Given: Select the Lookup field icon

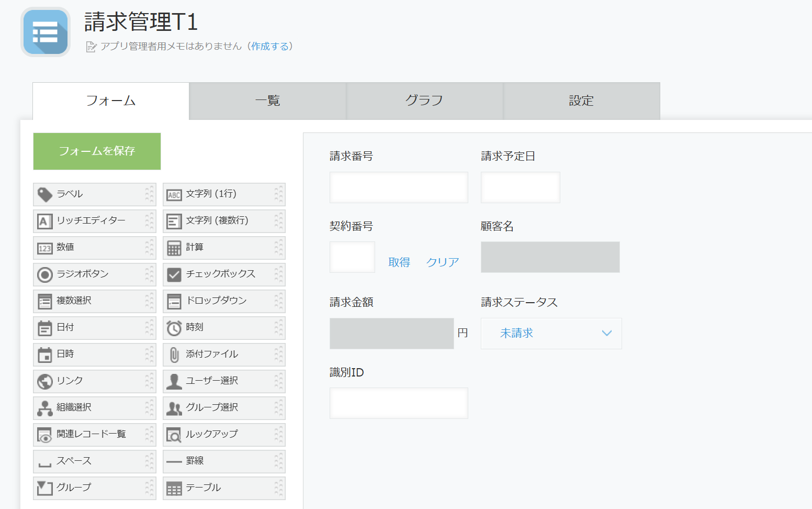Looking at the screenshot, I should [174, 435].
